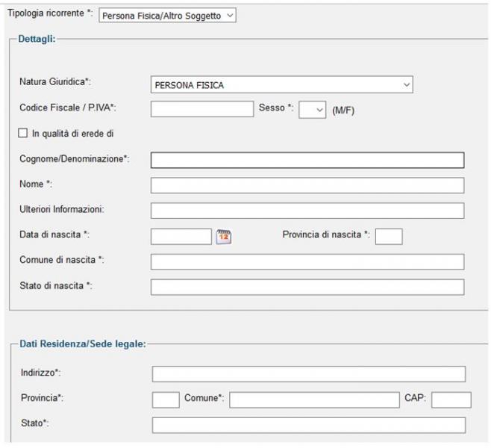Open the Sesso M/F dropdown
The width and height of the screenshot is (491, 448).
[312, 110]
